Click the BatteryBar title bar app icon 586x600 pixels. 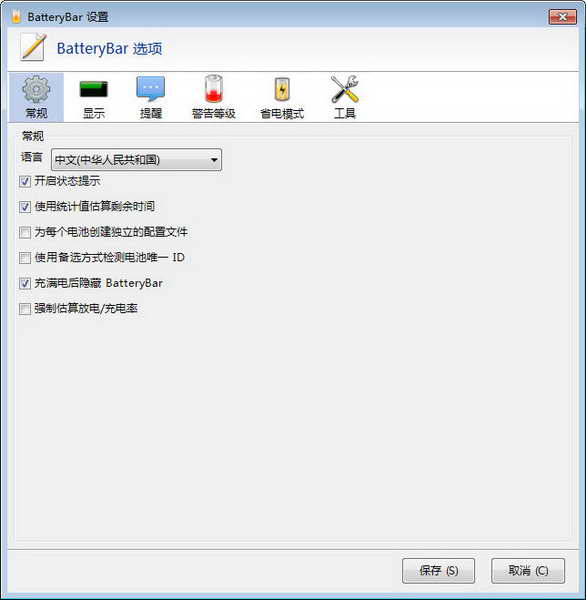[16, 17]
